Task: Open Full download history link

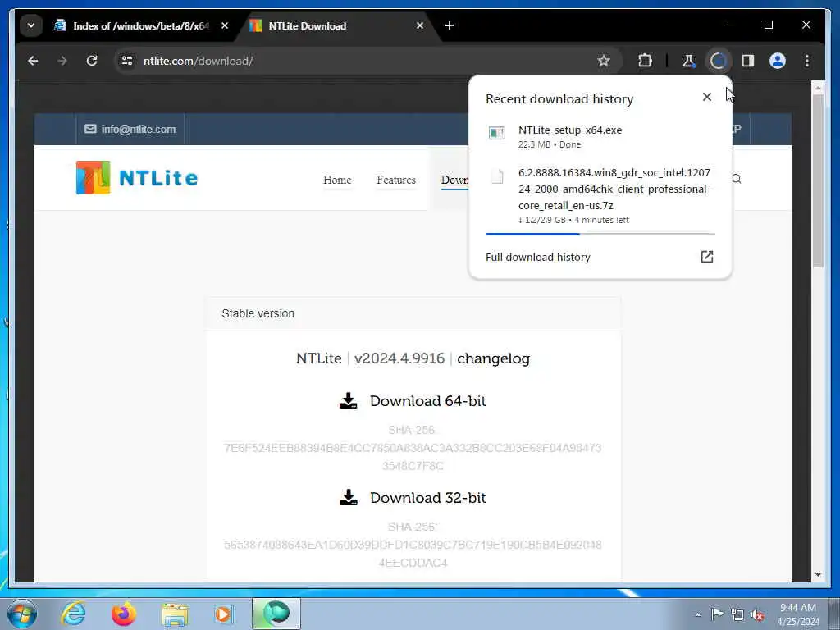Action: 538,257
